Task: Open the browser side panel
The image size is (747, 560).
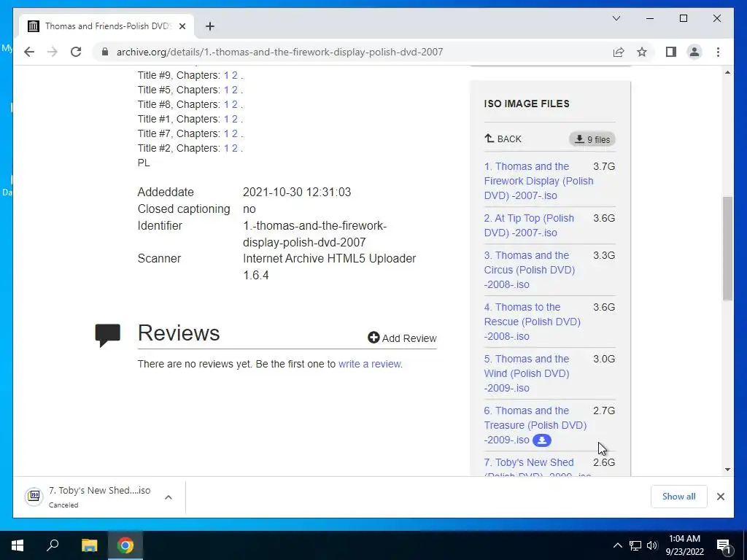Action: pos(671,52)
